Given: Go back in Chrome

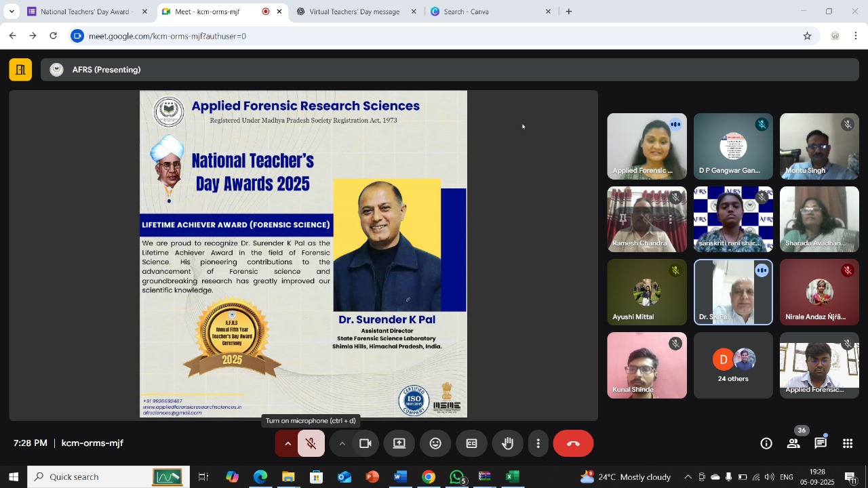Looking at the screenshot, I should [x=12, y=36].
